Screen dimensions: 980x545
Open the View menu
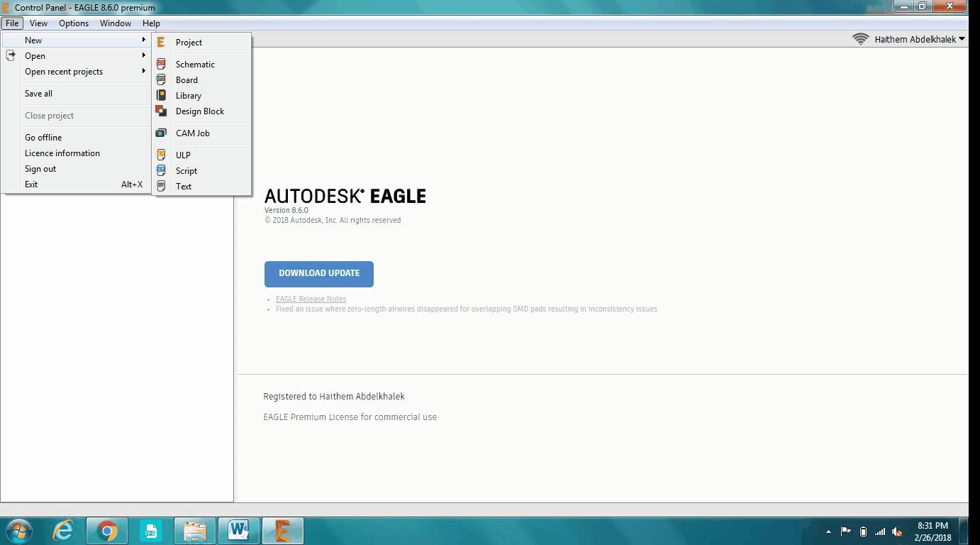38,23
